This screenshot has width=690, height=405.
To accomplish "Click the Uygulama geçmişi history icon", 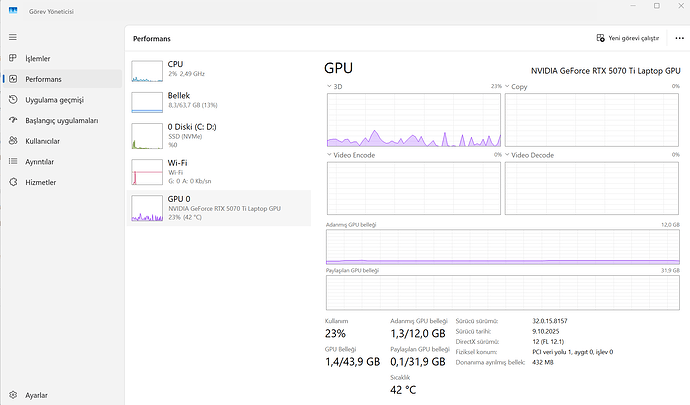I will pyautogui.click(x=12, y=100).
